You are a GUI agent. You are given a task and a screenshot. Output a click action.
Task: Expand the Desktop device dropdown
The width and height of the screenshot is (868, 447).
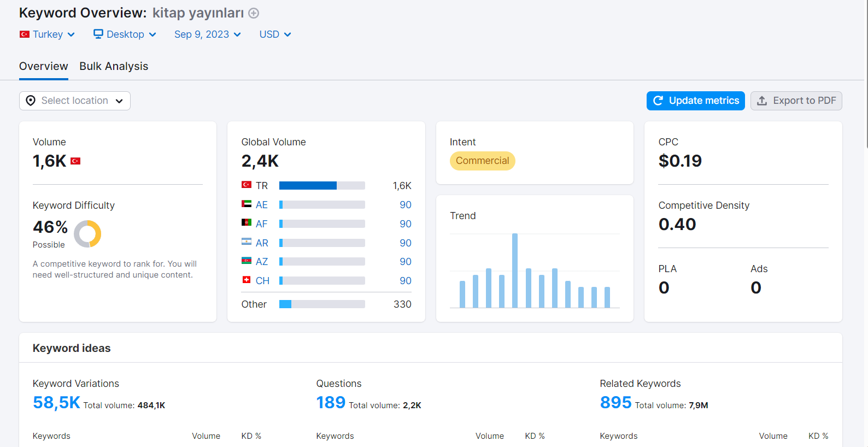tap(125, 34)
